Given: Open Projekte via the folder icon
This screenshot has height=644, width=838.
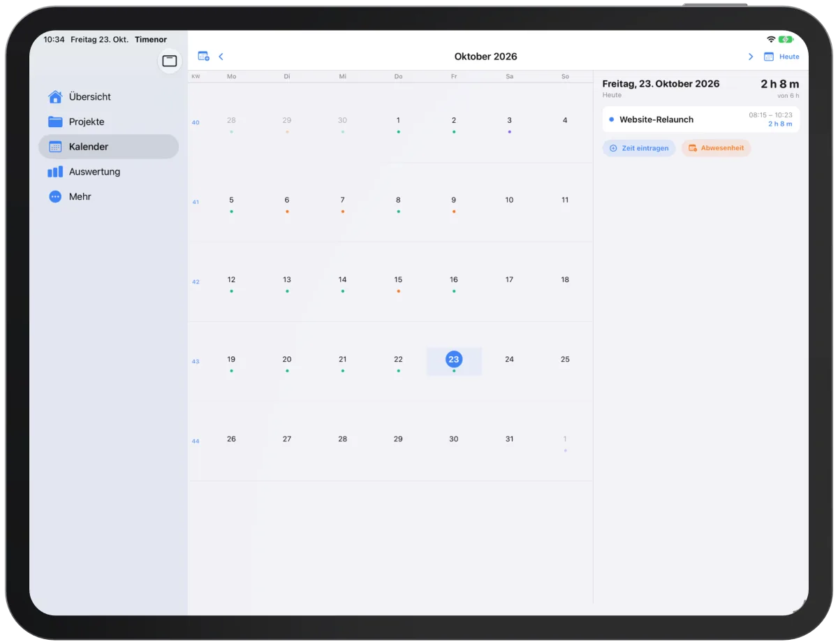Looking at the screenshot, I should click(x=55, y=122).
